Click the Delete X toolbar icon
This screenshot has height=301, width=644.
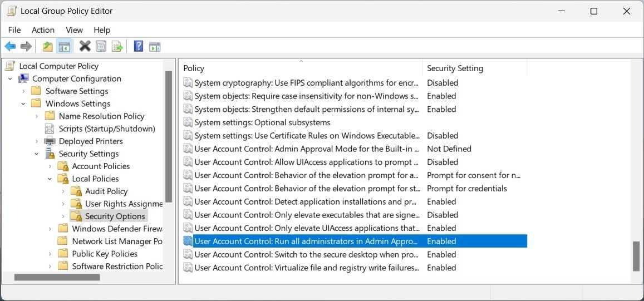click(x=85, y=46)
